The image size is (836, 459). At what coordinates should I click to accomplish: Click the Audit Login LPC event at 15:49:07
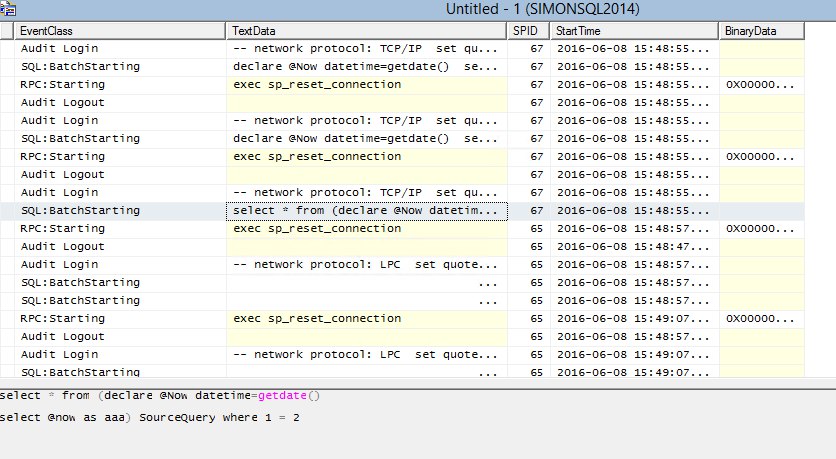[59, 355]
